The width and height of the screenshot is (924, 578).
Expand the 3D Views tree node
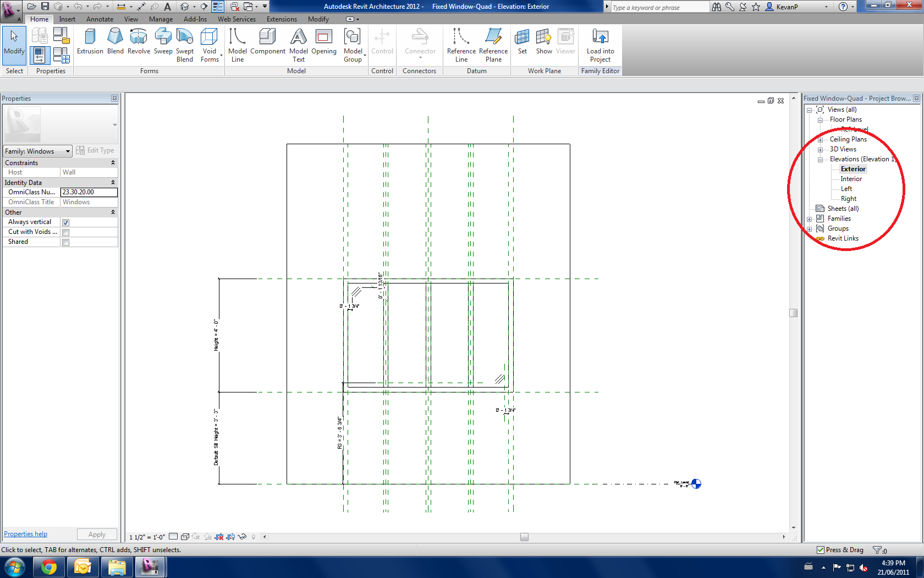[x=820, y=150]
